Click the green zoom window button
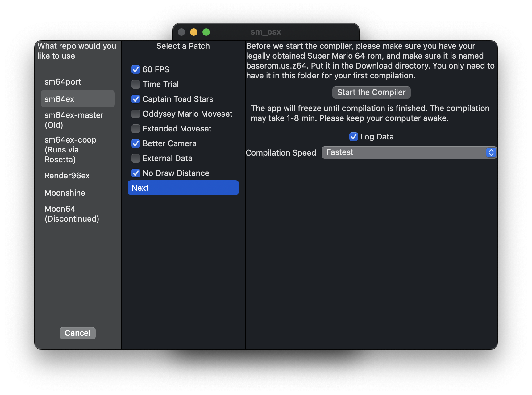This screenshot has height=395, width=532. click(206, 32)
